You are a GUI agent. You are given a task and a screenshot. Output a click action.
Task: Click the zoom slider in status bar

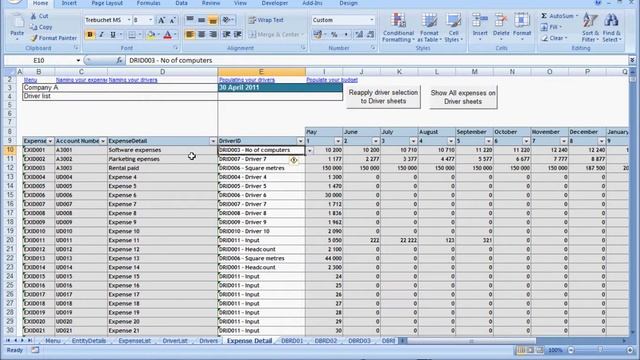[600, 350]
